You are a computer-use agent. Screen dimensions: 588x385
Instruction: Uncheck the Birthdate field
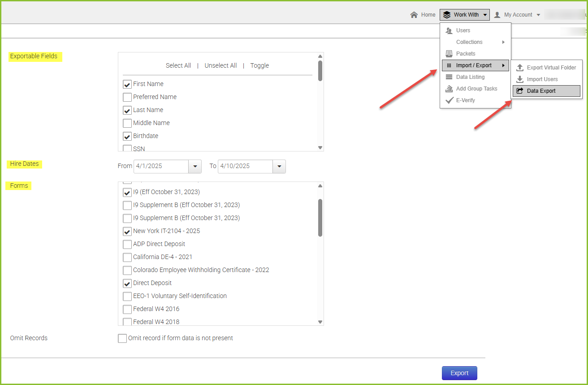127,136
